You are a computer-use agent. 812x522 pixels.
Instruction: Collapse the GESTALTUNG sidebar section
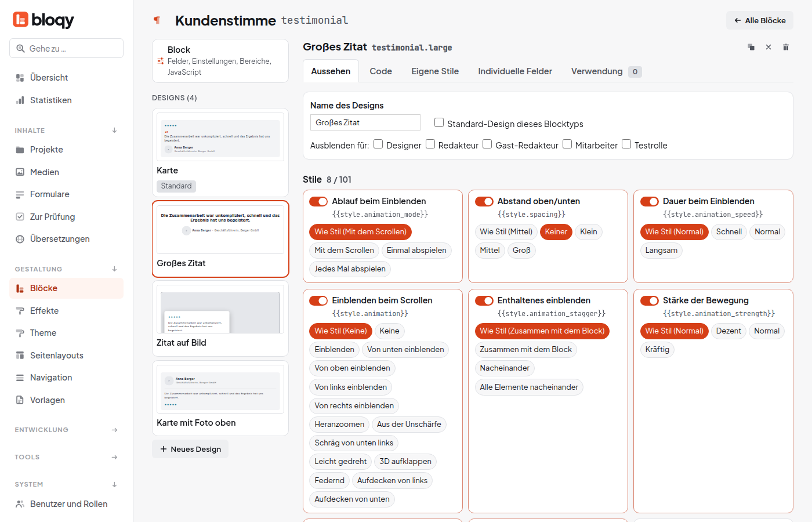click(x=114, y=269)
